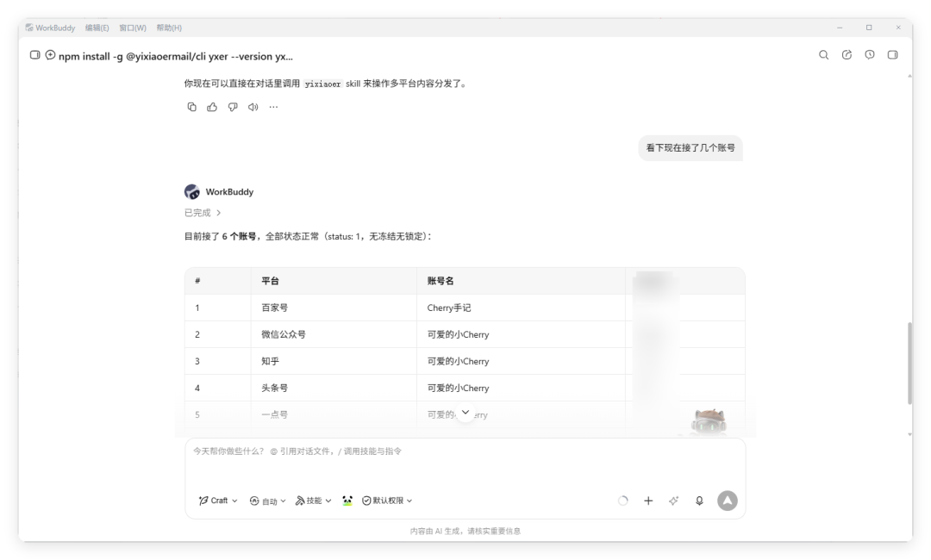Open the 帮助(H) menu
Screen dimensions: 931x560
coord(169,28)
